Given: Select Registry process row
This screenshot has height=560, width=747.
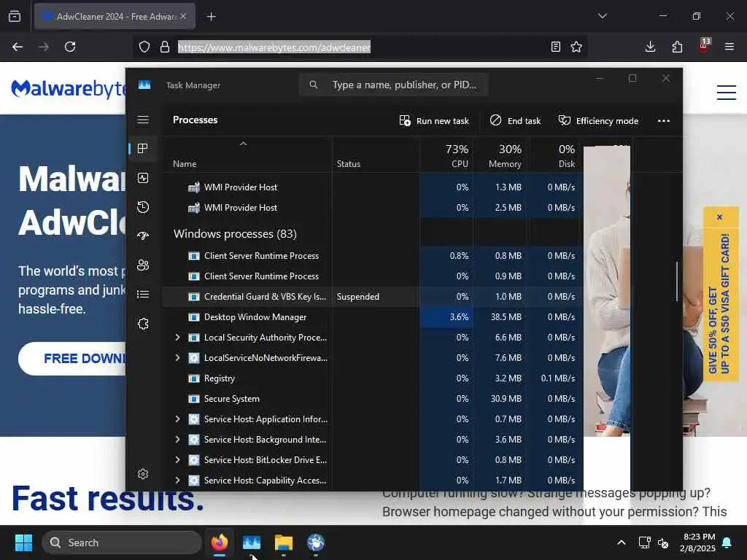Looking at the screenshot, I should click(373, 378).
